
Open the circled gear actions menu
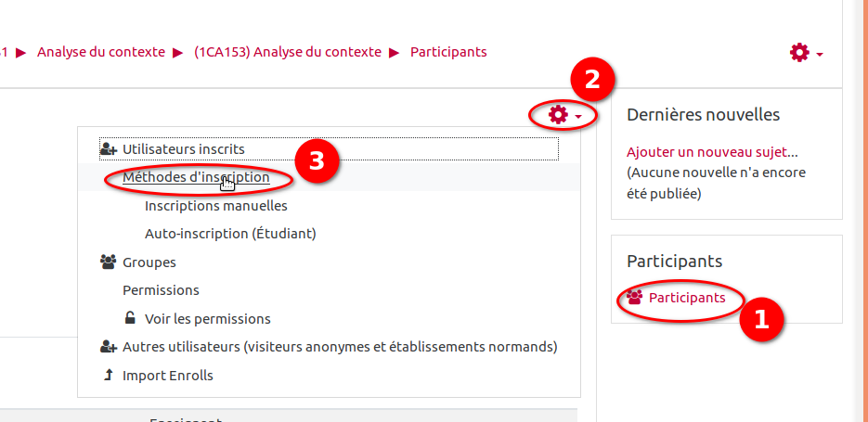tap(564, 115)
